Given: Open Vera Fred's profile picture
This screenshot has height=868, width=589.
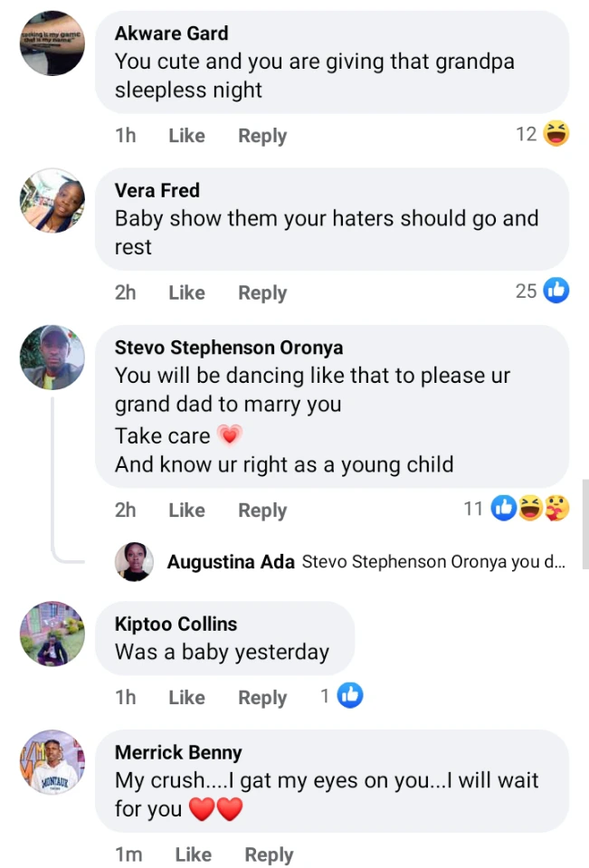Looking at the screenshot, I should 52,200.
